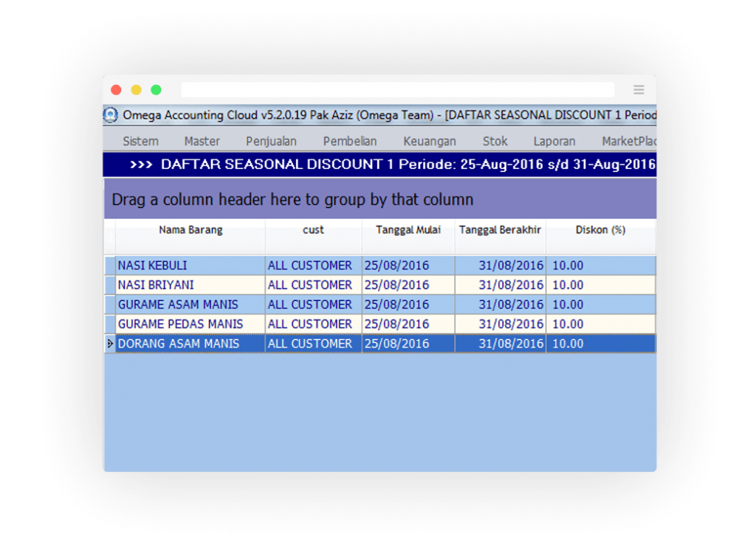Open the Master menu

click(202, 141)
